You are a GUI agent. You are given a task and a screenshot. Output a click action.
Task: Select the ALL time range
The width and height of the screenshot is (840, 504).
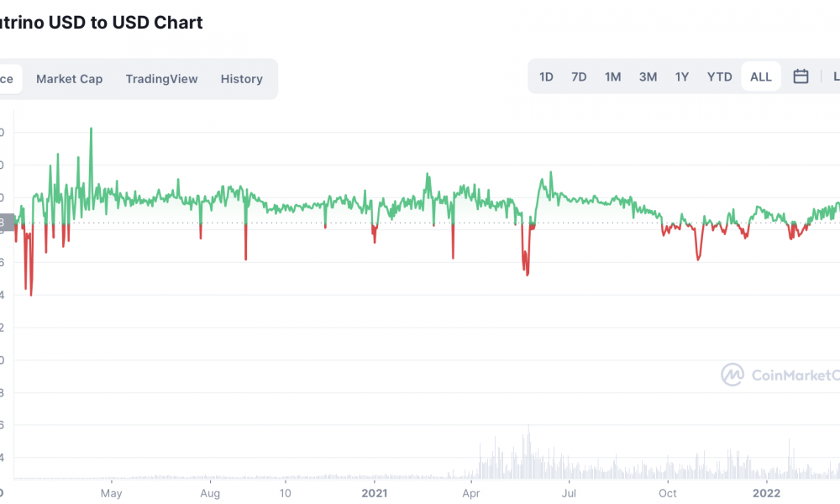[761, 76]
